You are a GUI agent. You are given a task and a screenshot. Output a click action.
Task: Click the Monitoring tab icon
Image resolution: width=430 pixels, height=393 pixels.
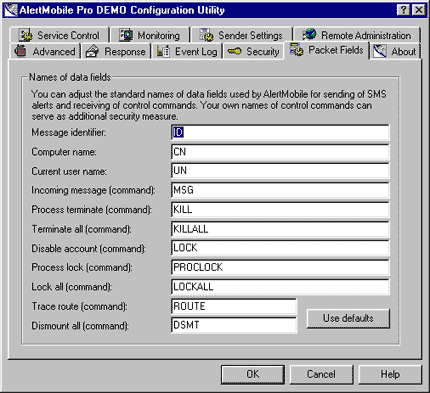point(126,35)
